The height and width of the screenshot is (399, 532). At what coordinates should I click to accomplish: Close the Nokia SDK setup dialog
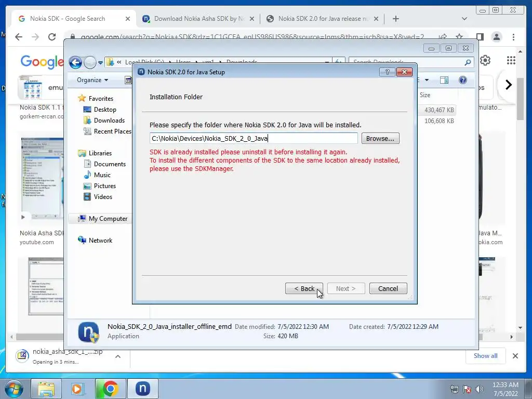[x=404, y=72]
